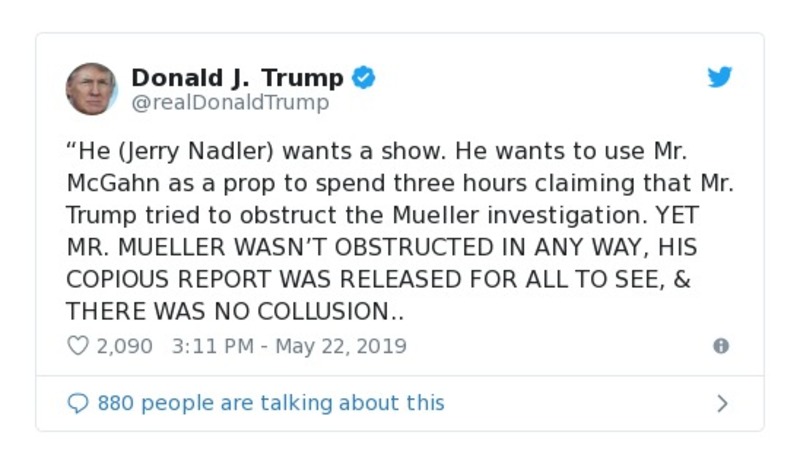Click the May 22, 2019 date

click(341, 346)
